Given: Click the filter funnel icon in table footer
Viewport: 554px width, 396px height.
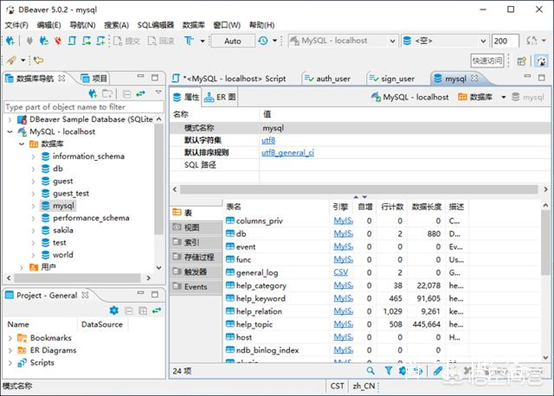Looking at the screenshot, I should [x=388, y=371].
